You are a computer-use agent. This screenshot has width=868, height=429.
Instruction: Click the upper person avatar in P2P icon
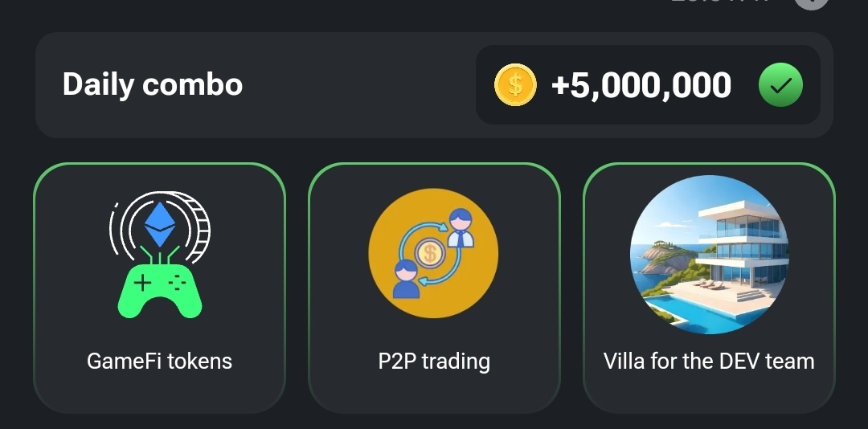461,227
